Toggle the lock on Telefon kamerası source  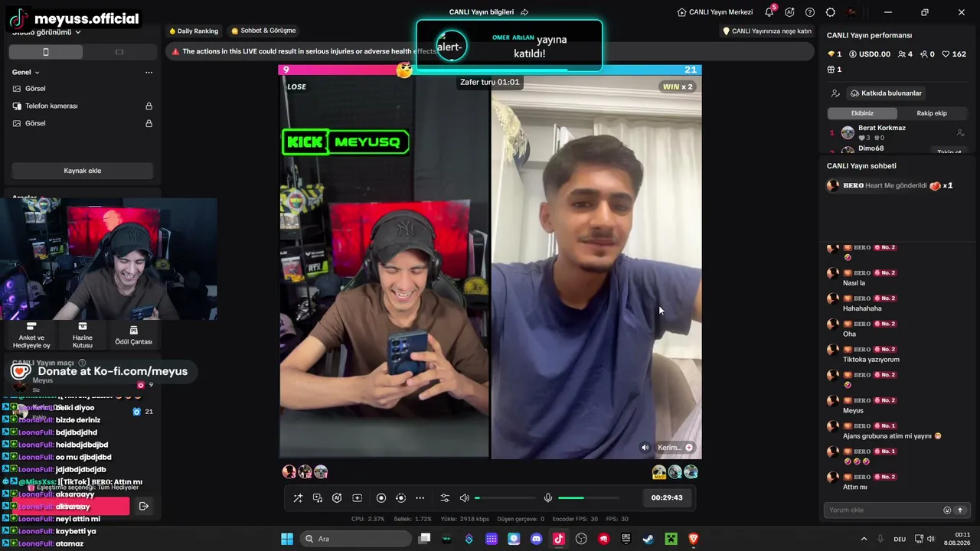click(x=149, y=106)
